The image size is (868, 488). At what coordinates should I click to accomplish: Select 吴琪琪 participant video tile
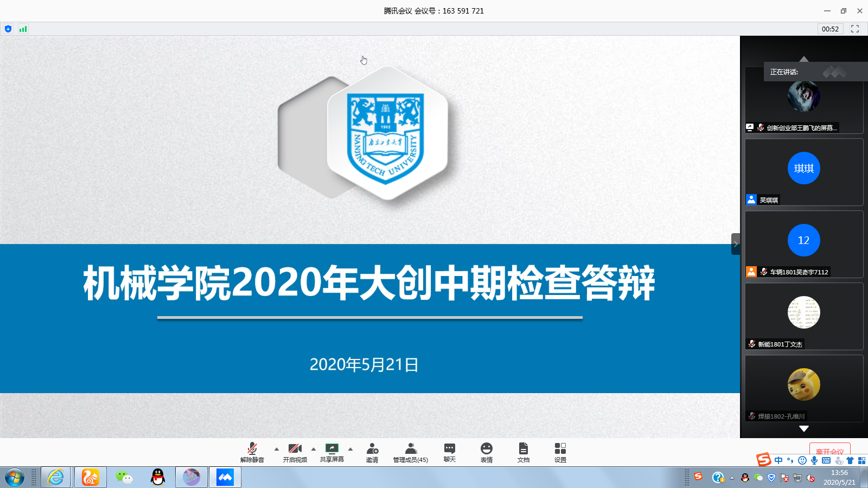[804, 172]
